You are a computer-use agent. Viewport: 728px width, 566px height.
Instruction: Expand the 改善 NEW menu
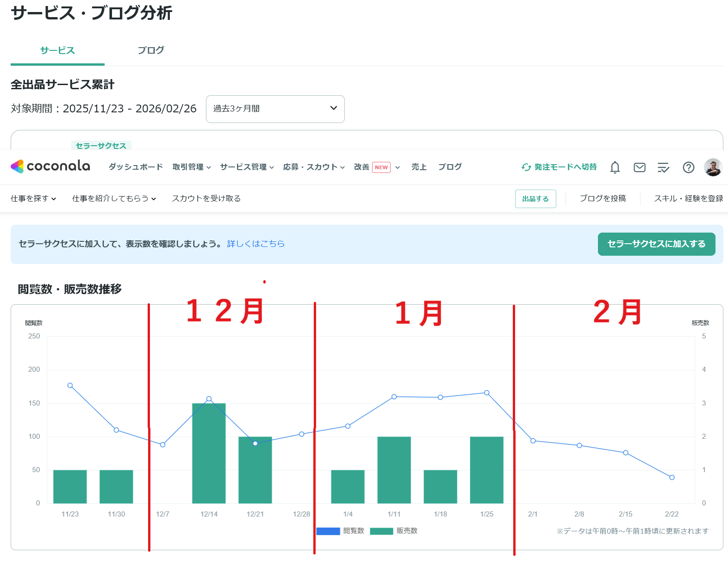click(x=377, y=167)
